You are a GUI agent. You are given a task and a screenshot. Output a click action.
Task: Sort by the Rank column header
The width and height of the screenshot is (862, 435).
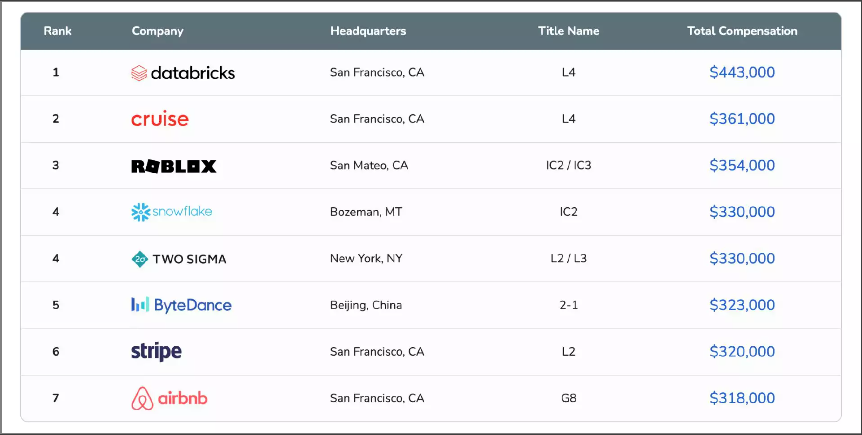coord(58,31)
